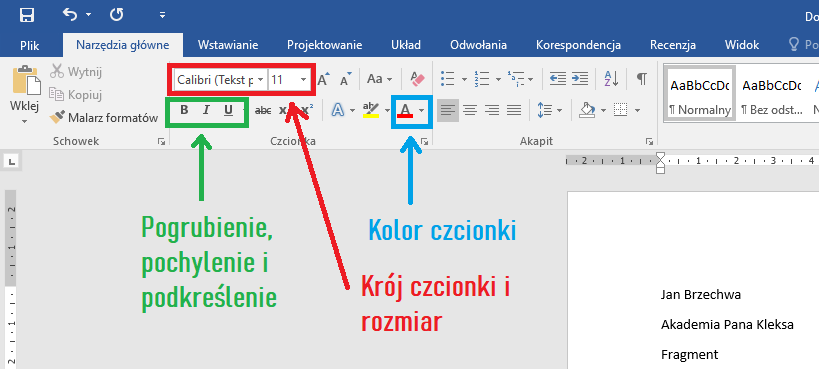Click the bullet list icon

tap(448, 79)
